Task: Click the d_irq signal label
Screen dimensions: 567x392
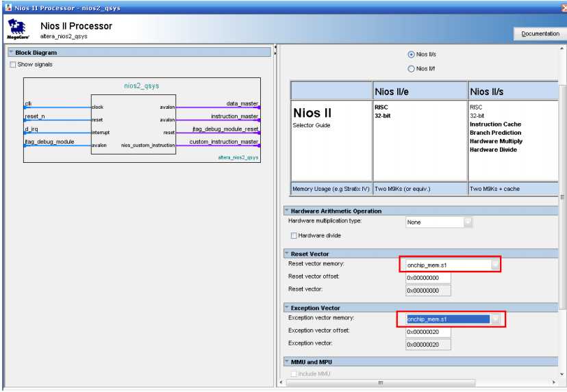Action: [31, 129]
